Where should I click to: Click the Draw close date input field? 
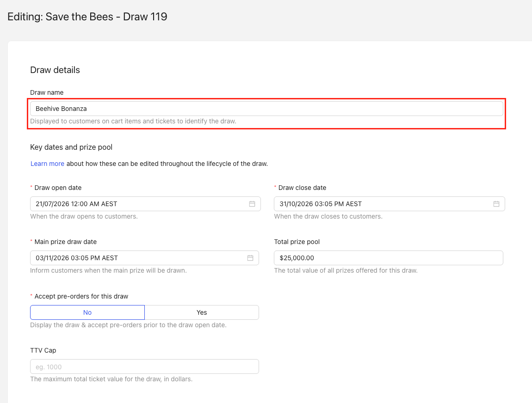tap(389, 204)
